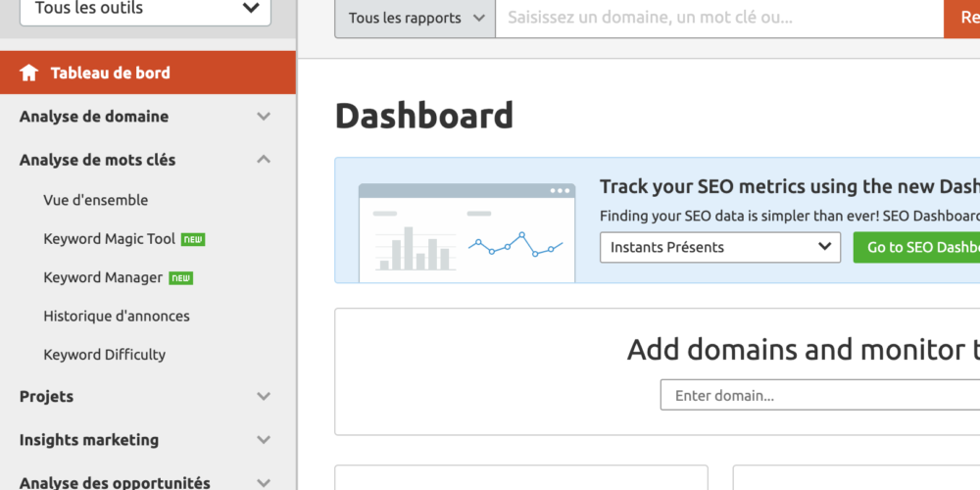Expand the Analyse de domaine section

coord(263,117)
